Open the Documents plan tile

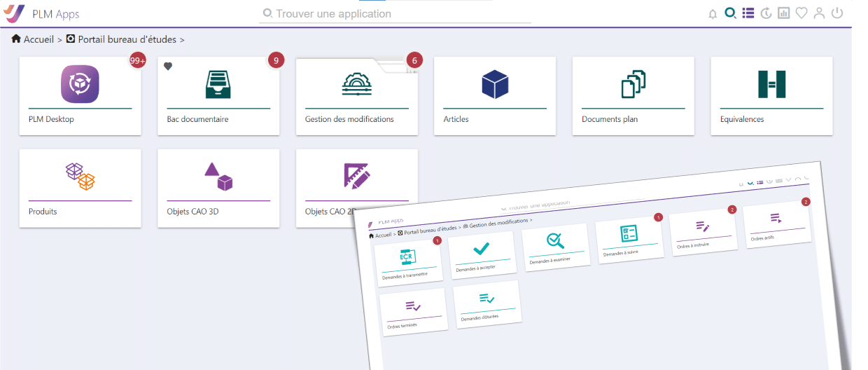[633, 95]
